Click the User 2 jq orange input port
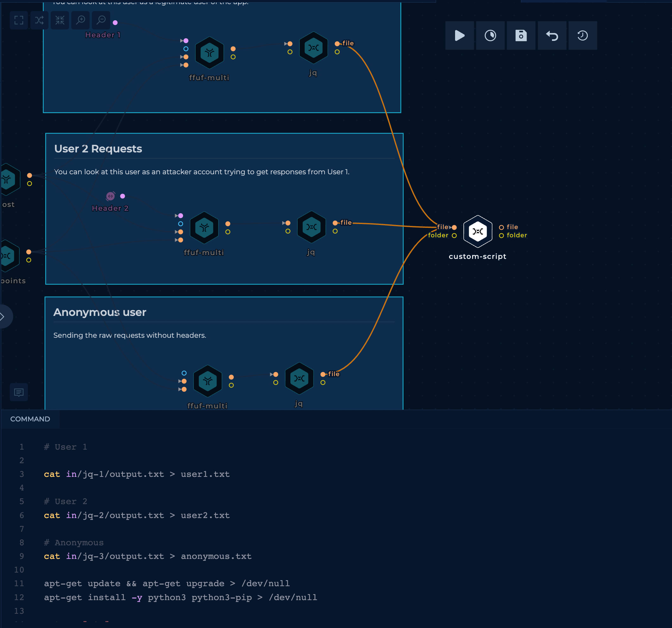Viewport: 672px width, 628px height. point(288,223)
